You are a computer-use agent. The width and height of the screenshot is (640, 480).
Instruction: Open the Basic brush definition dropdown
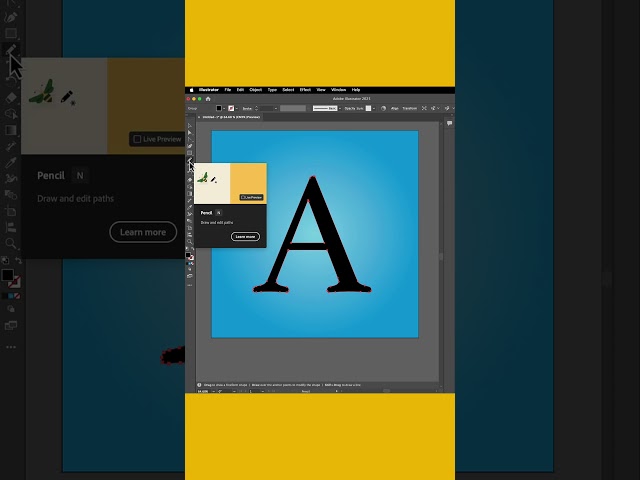(340, 109)
